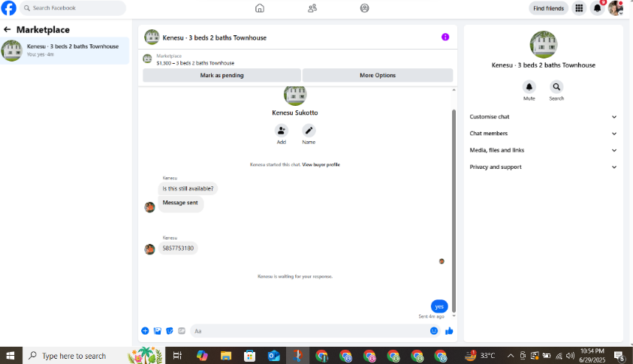The image size is (633, 364).
Task: Click the Name pencil icon
Action: [x=309, y=131]
